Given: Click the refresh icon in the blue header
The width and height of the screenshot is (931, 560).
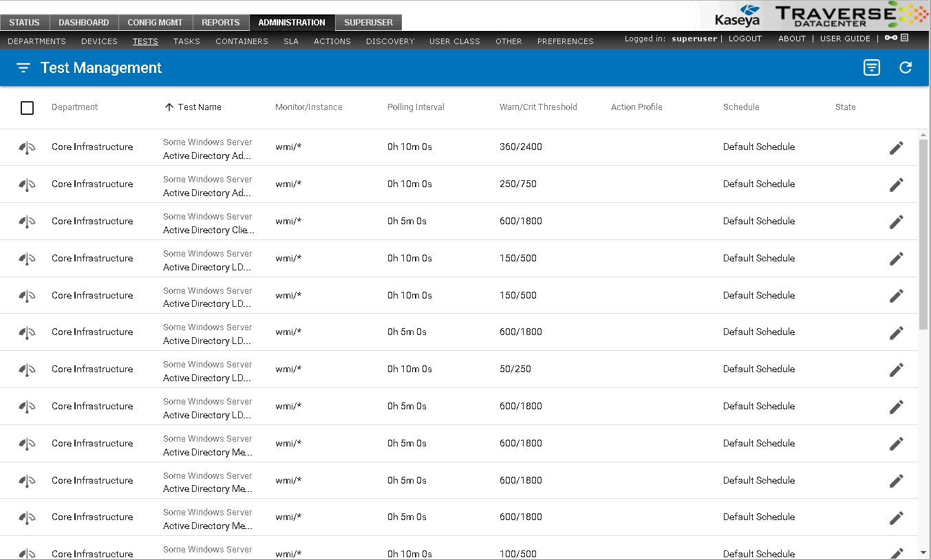Looking at the screenshot, I should [x=906, y=67].
